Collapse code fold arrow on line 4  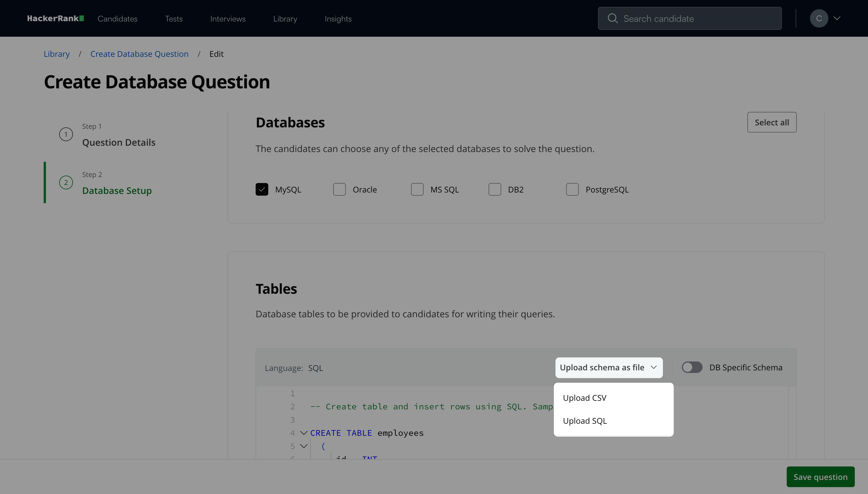coord(304,433)
